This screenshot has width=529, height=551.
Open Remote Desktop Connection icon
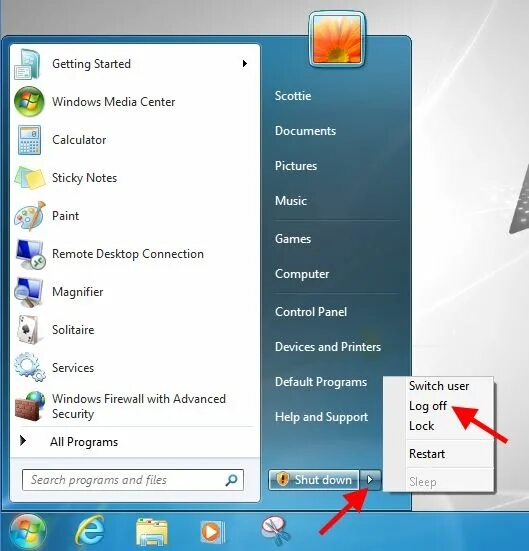pos(30,254)
